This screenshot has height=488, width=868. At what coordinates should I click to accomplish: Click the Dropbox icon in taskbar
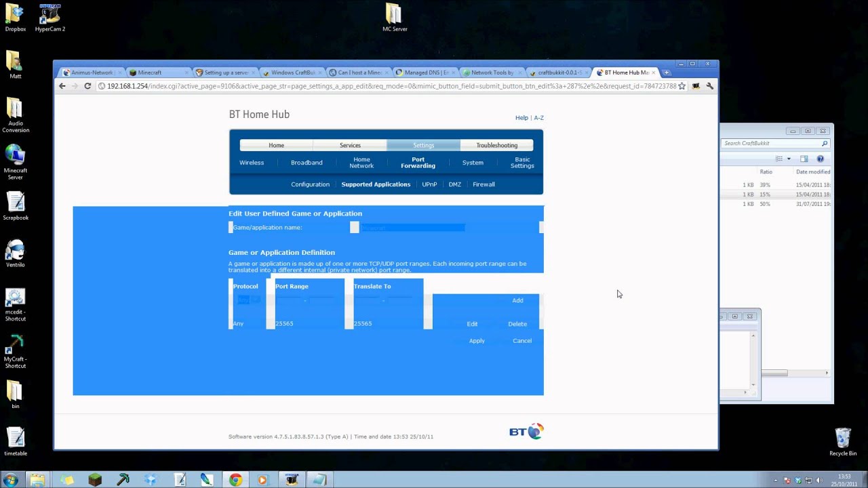coord(151,480)
